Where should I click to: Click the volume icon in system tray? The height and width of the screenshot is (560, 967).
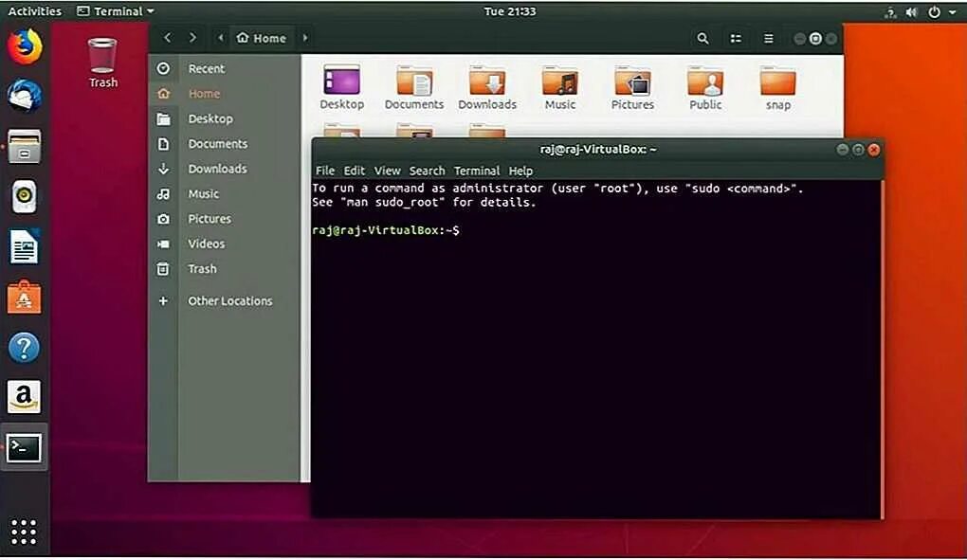911,11
